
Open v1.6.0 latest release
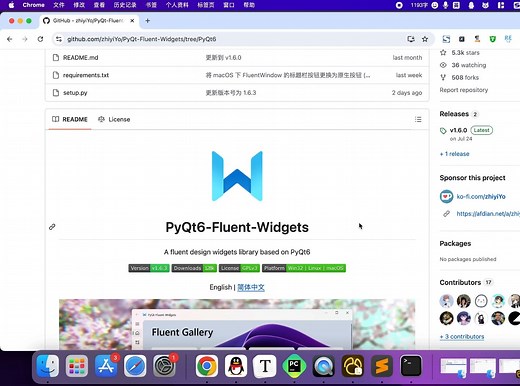pos(458,130)
